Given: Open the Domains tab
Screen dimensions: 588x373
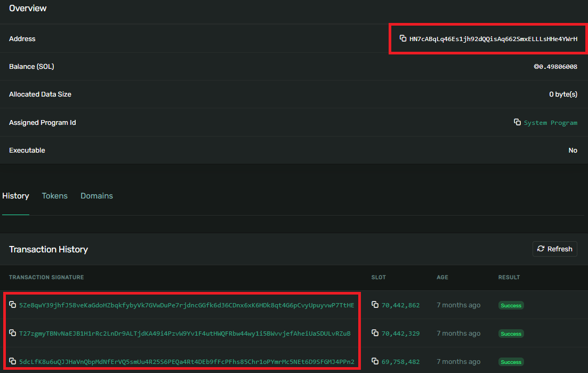Looking at the screenshot, I should (96, 196).
